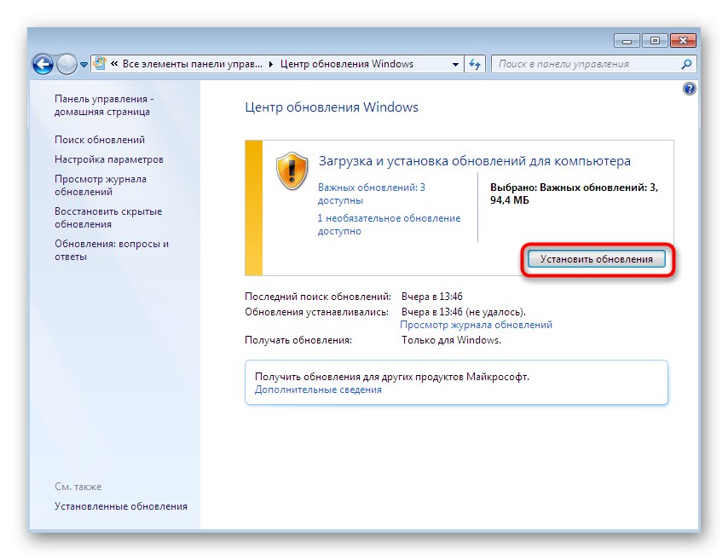Click the magnifier search icon
The image size is (728, 560).
[x=686, y=64]
